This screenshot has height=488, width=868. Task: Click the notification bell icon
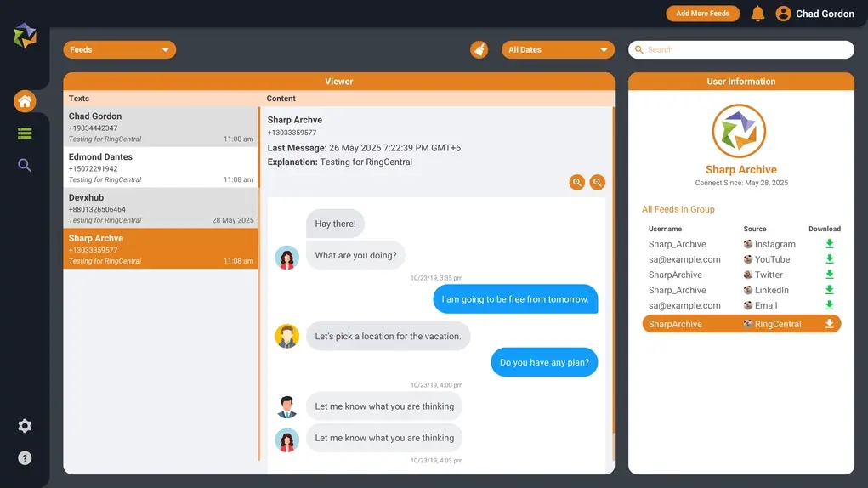757,14
